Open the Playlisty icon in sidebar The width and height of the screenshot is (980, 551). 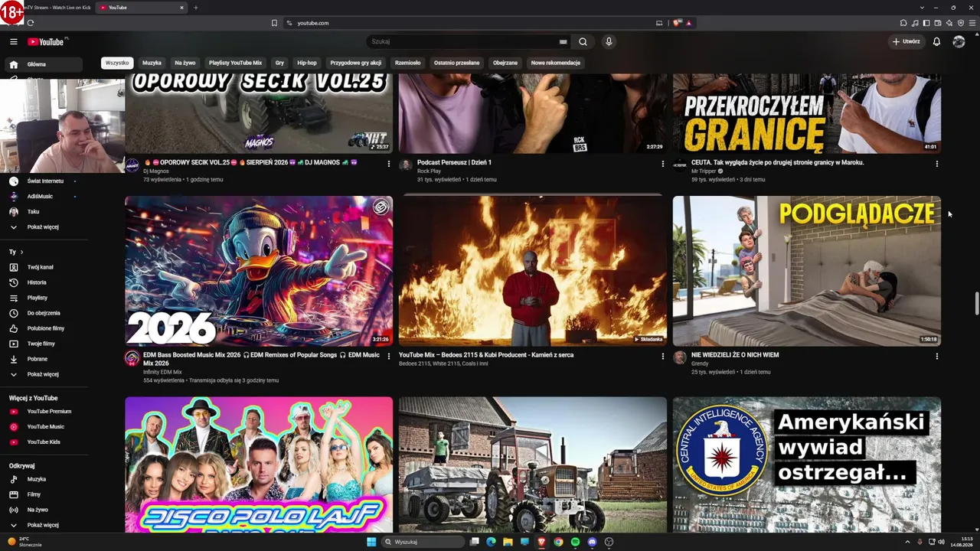pos(14,298)
